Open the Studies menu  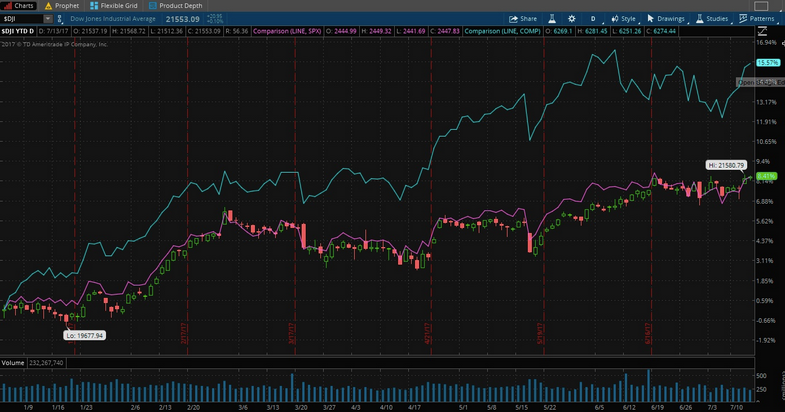click(x=712, y=19)
